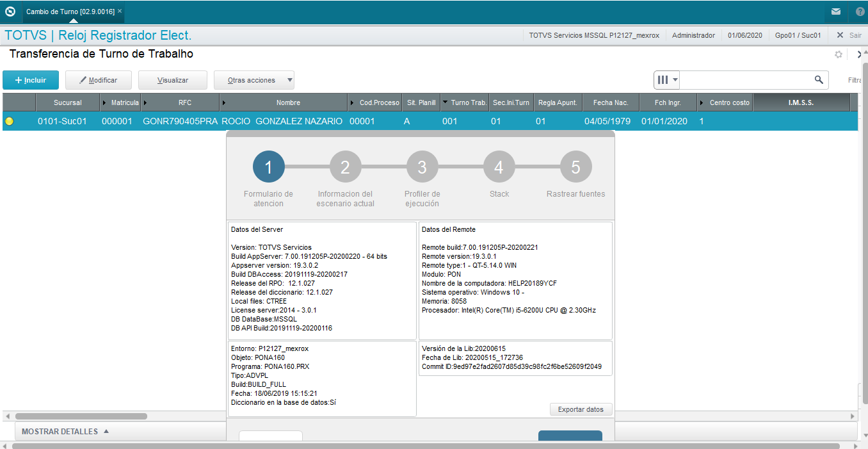This screenshot has width=868, height=449.
Task: Click the TOTVS logo icon
Action: pyautogui.click(x=10, y=11)
